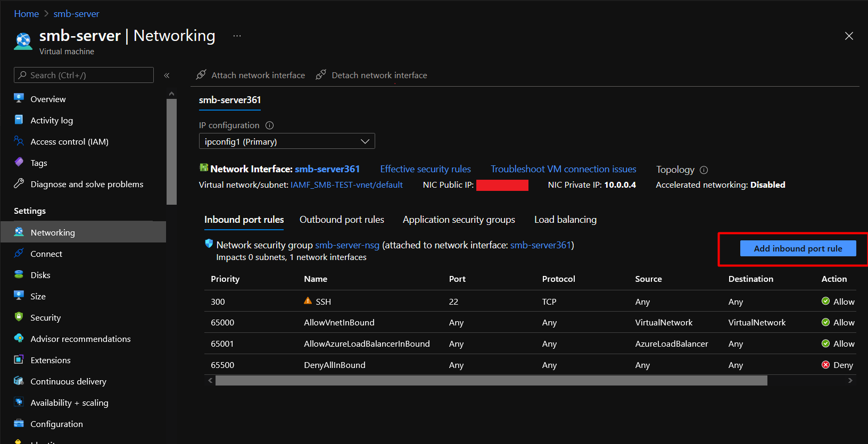Click the warning triangle beside the SSH rule
This screenshot has width=868, height=444.
coord(308,301)
